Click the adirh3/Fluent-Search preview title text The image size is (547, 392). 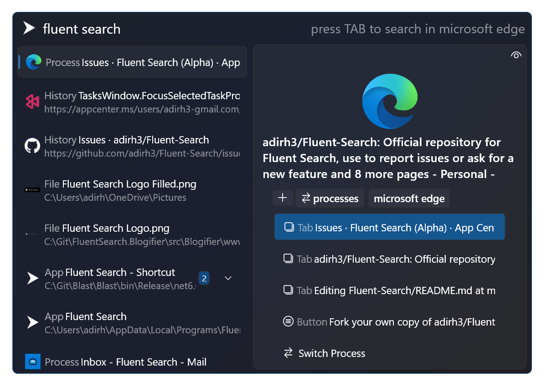point(388,158)
